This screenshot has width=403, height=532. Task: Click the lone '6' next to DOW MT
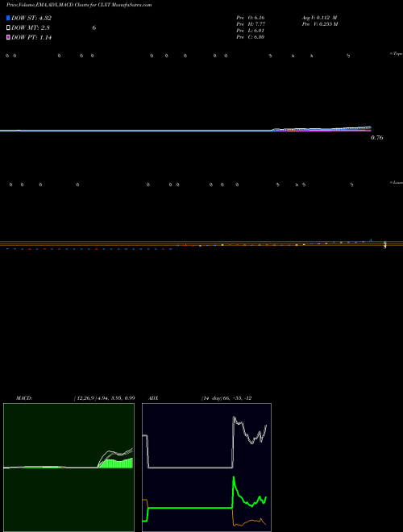(x=94, y=28)
